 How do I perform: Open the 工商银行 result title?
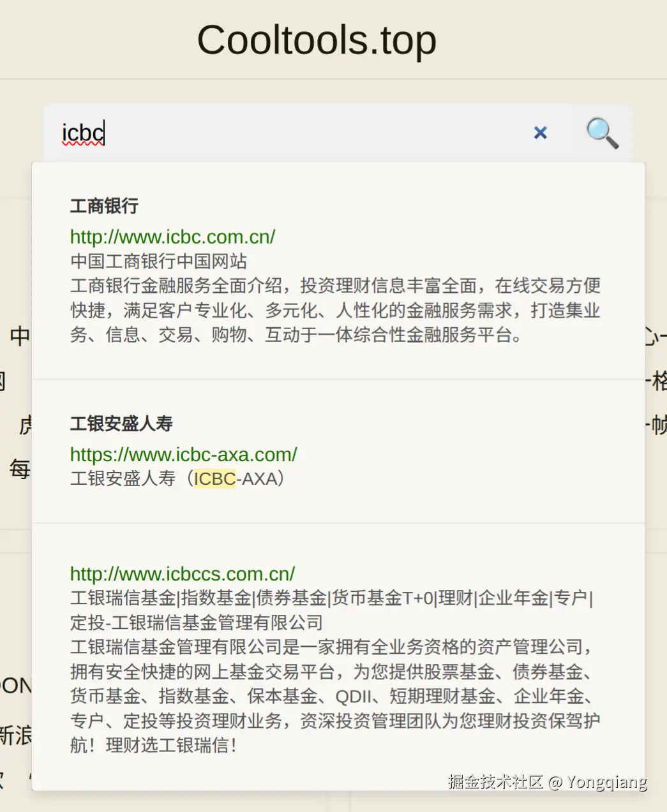click(x=105, y=206)
